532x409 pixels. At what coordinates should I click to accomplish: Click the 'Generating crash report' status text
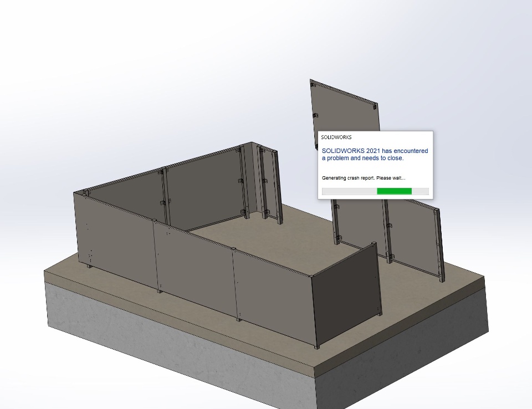tap(364, 178)
